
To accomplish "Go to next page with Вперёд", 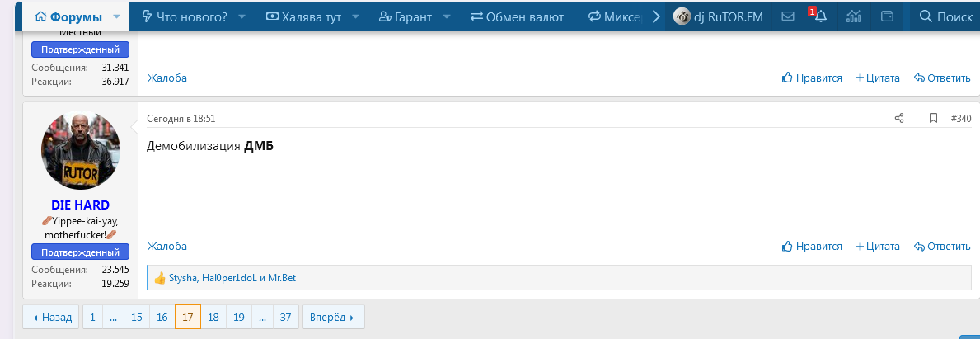I will pyautogui.click(x=333, y=317).
